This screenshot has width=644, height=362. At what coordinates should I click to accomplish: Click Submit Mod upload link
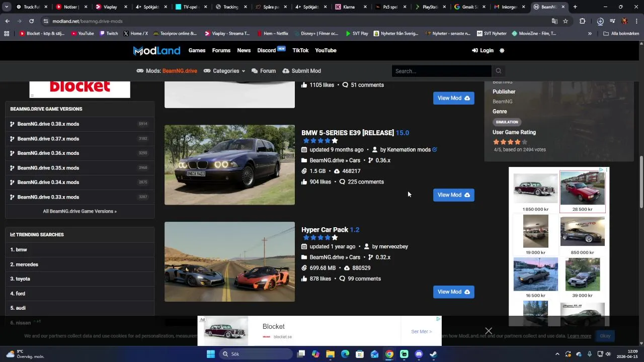(302, 71)
